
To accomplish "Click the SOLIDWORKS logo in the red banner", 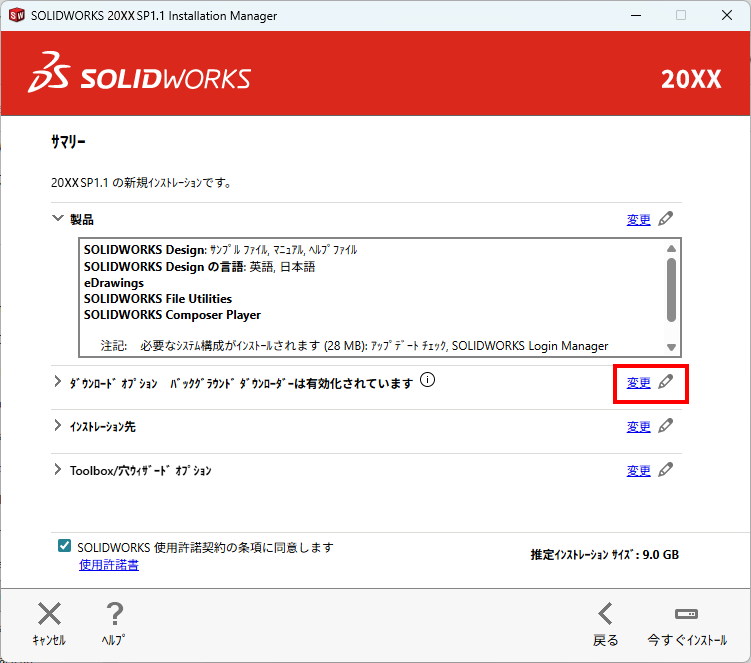I will pos(139,73).
